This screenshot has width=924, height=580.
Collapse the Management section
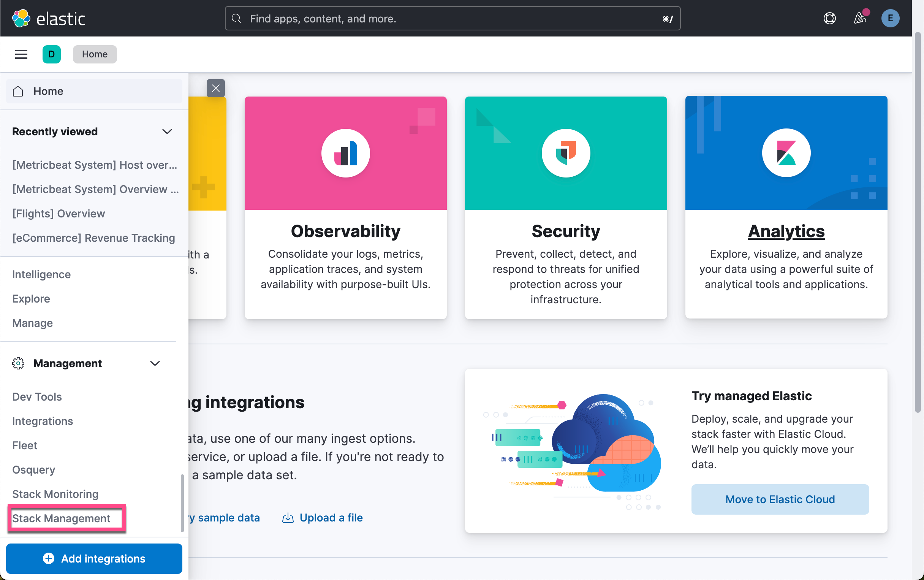coord(155,363)
